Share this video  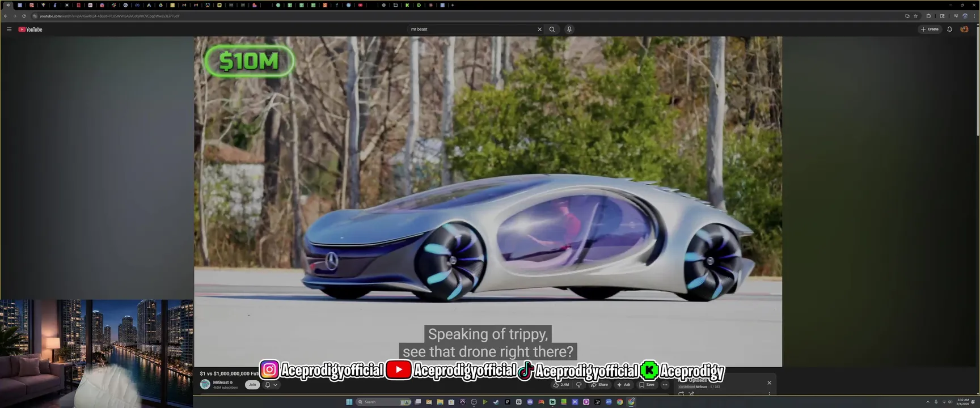[599, 385]
